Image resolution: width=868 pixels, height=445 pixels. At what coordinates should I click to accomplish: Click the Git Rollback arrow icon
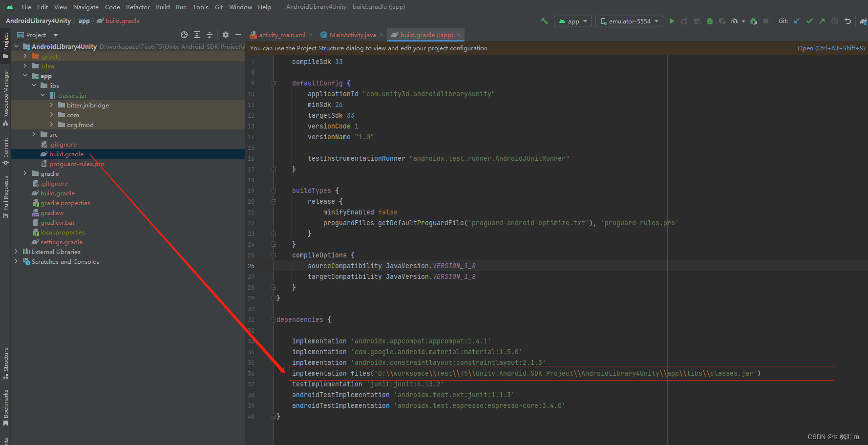(x=848, y=21)
